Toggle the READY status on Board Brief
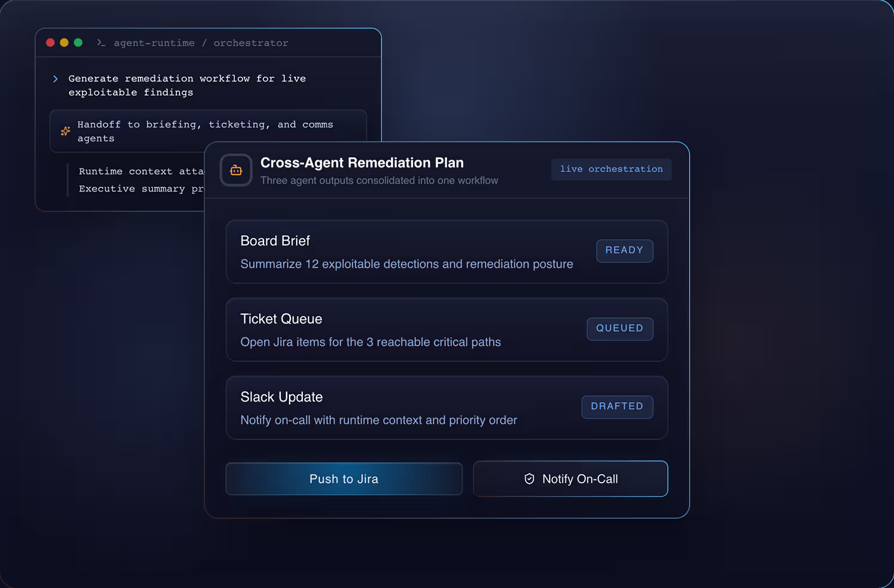Viewport: 894px width, 588px height. click(x=625, y=250)
